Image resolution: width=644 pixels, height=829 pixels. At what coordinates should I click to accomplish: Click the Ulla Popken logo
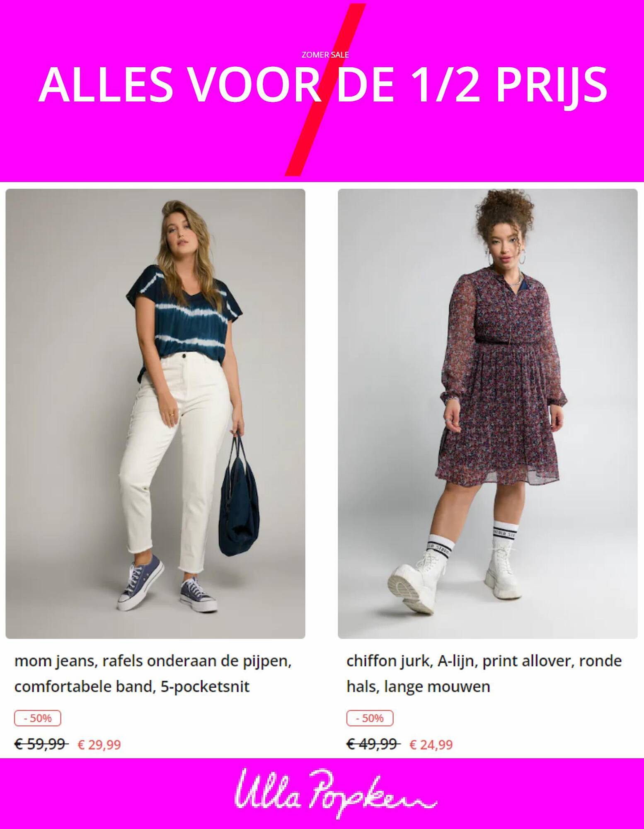click(x=336, y=794)
